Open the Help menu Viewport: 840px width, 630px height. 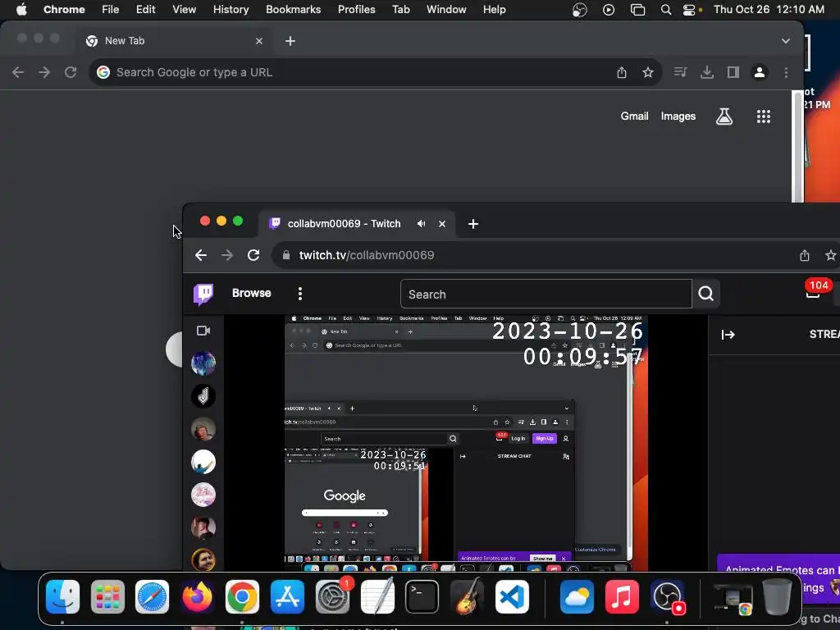tap(494, 10)
